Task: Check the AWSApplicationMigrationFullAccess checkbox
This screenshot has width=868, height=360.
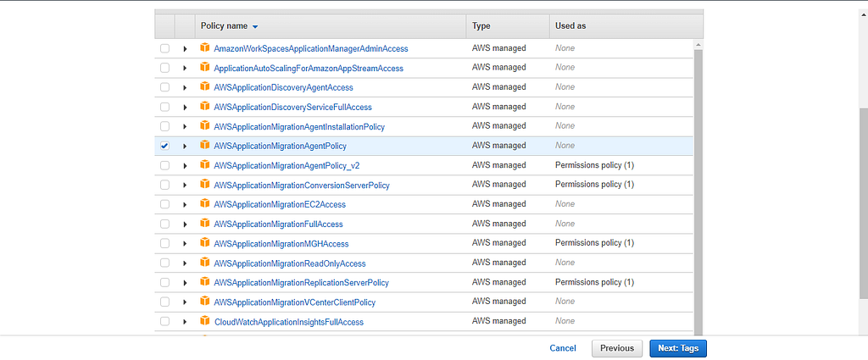Action: (x=164, y=224)
